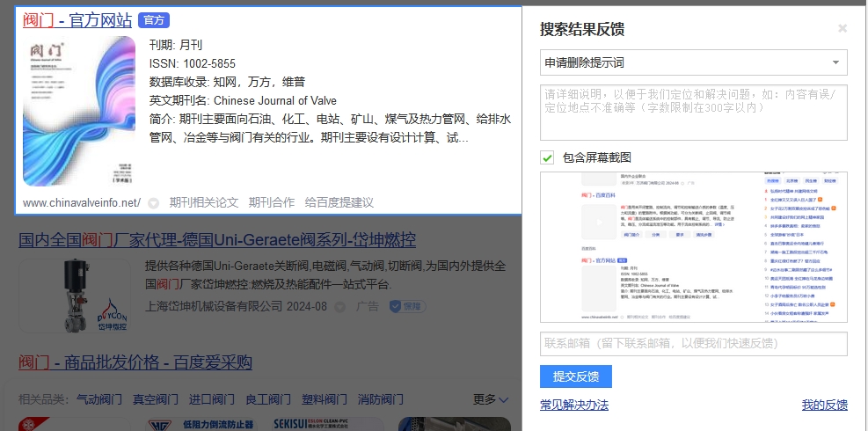Close the 搜索结果反馈 panel
Screen dimensions: 868x431
[x=842, y=28]
